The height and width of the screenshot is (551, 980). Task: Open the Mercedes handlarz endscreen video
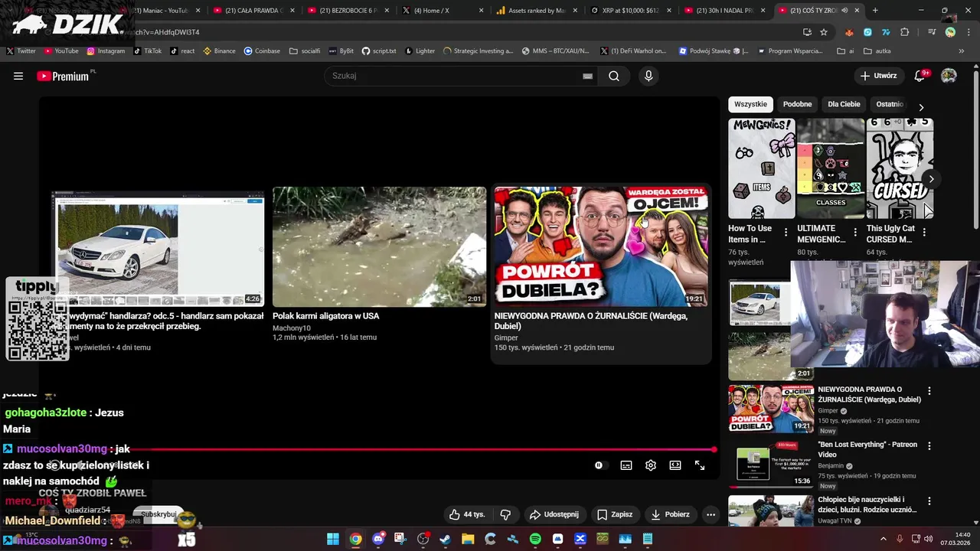158,249
